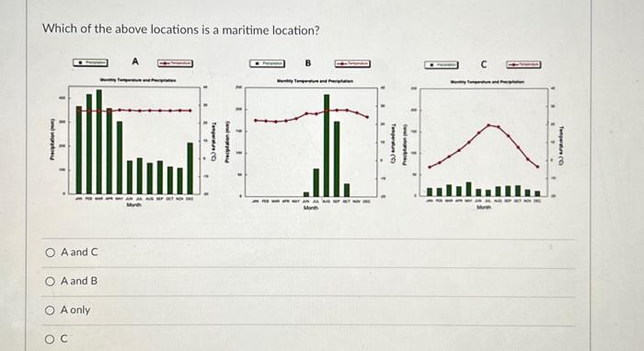Choose the "A only" radio option
This screenshot has width=644, height=351.
pyautogui.click(x=50, y=310)
